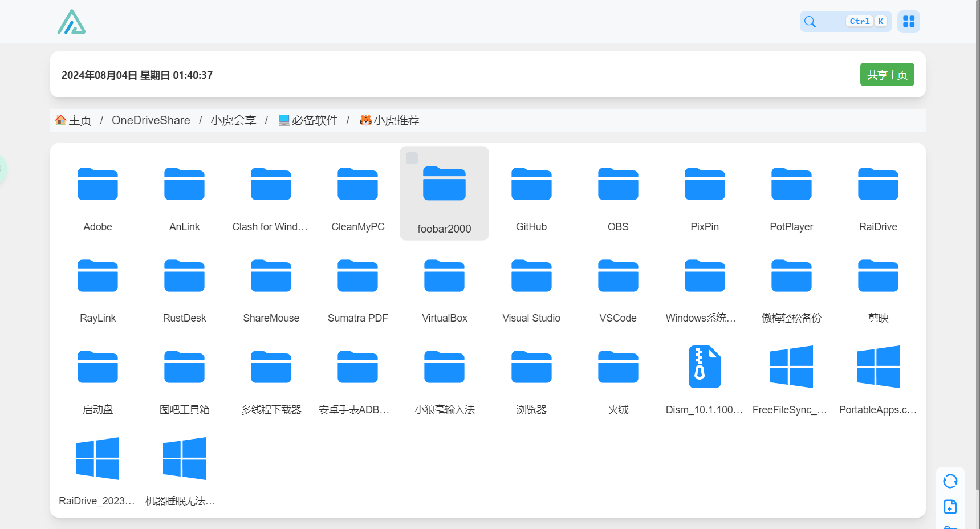Open the OBS folder
980x529 pixels.
(618, 193)
